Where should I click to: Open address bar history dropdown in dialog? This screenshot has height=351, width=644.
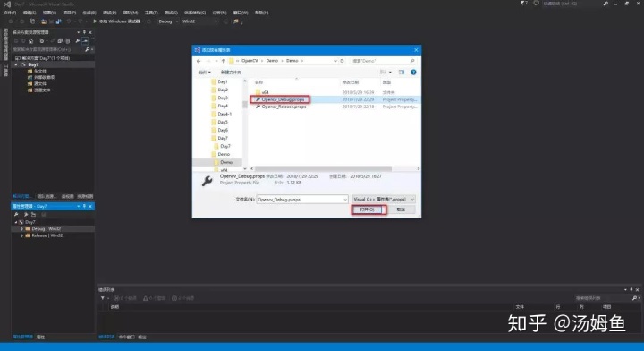[335, 61]
